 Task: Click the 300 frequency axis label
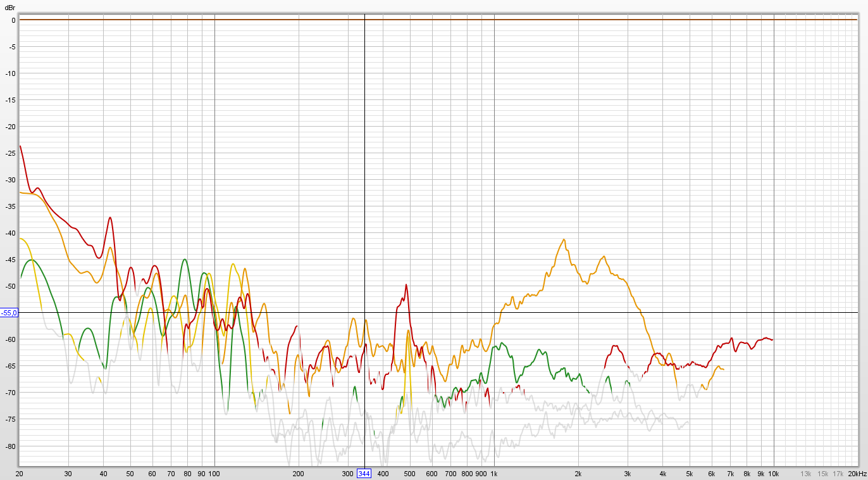point(348,474)
